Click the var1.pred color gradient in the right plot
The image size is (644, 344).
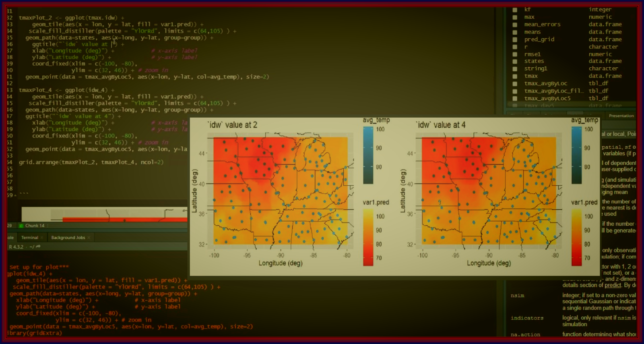(x=576, y=238)
